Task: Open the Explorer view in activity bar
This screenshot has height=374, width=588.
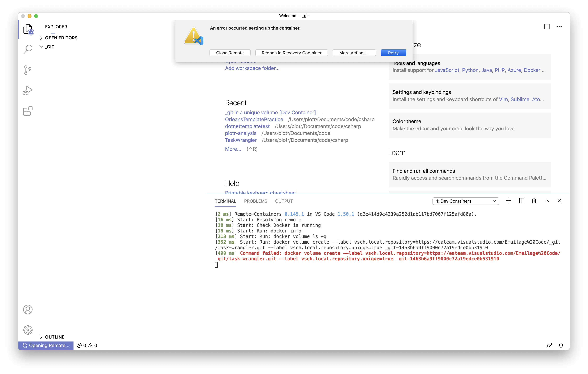Action: click(x=28, y=29)
